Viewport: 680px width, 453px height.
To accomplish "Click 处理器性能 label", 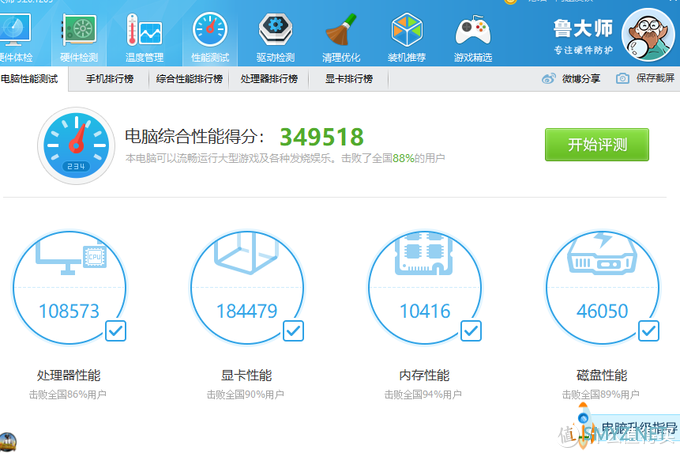I will click(x=69, y=375).
